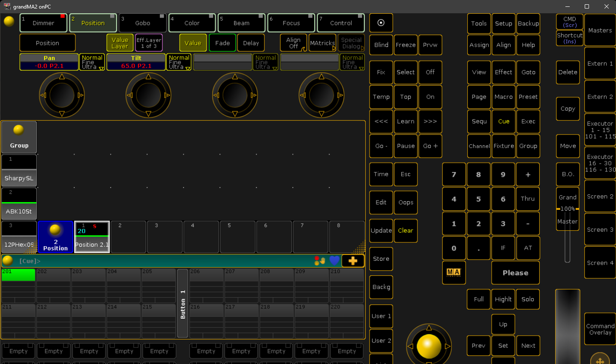This screenshot has width=616, height=364.
Task: Click the Oops key
Action: (x=406, y=202)
